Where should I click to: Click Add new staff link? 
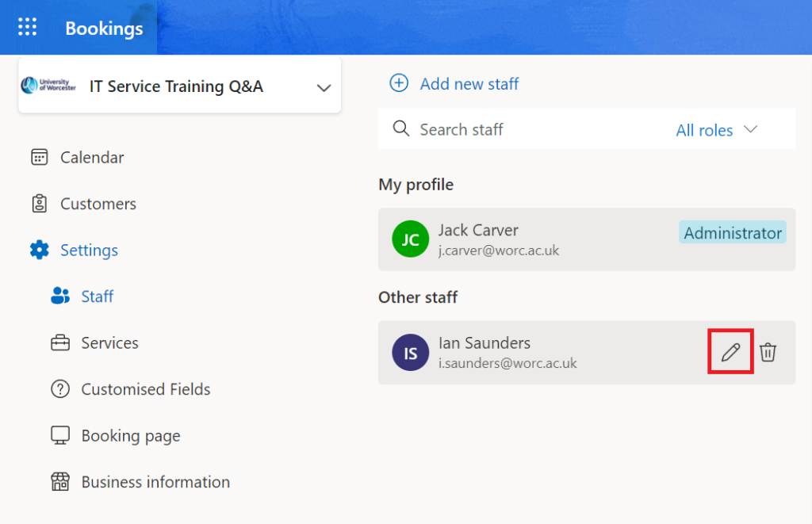click(x=469, y=84)
